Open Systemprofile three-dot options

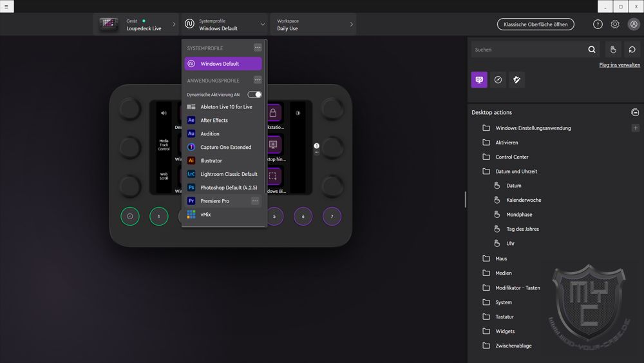tap(258, 48)
